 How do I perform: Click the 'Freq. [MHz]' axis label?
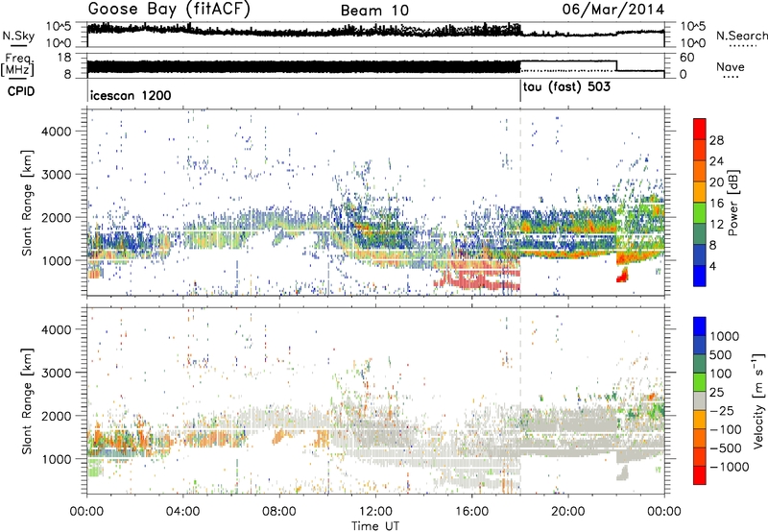click(17, 64)
